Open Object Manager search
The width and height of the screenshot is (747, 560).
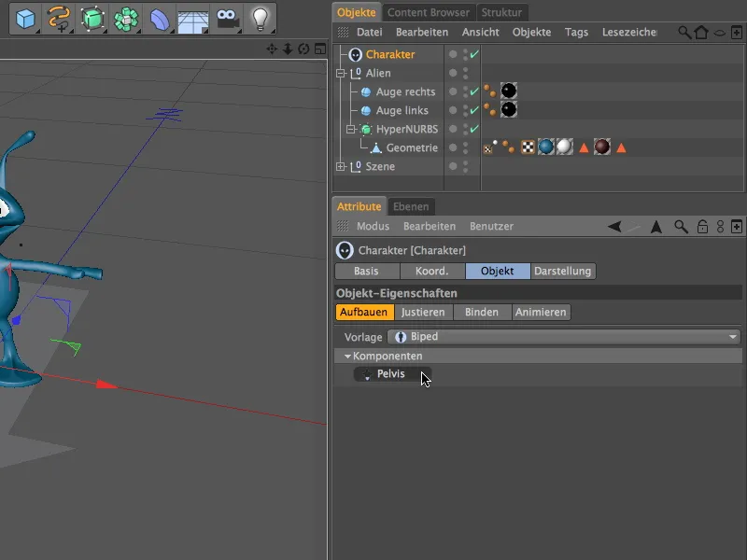[x=684, y=33]
